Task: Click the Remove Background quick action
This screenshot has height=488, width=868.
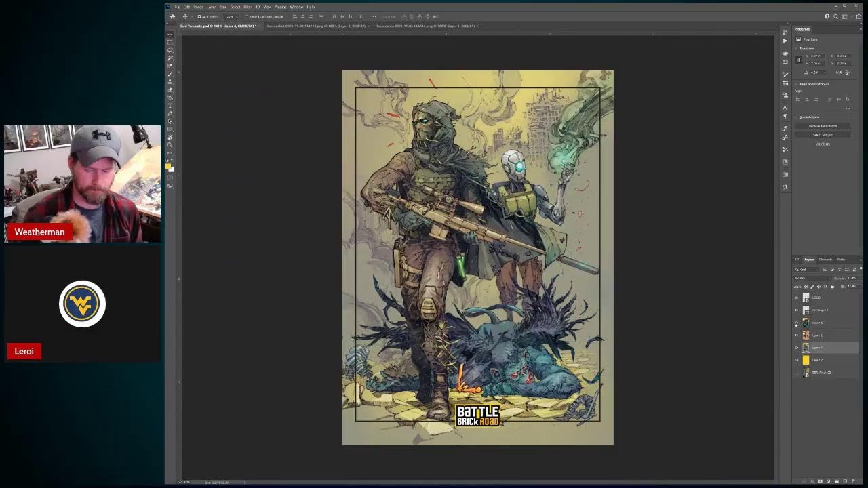Action: click(x=822, y=125)
